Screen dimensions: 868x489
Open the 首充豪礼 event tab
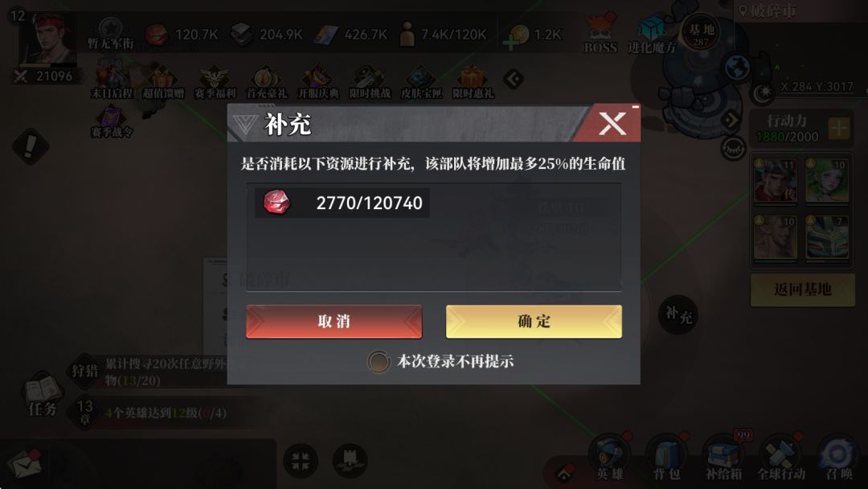[266, 83]
